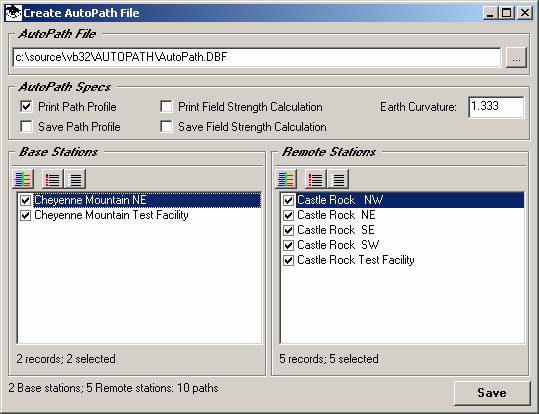Click the black lines list icon in Base Stations

pos(75,179)
